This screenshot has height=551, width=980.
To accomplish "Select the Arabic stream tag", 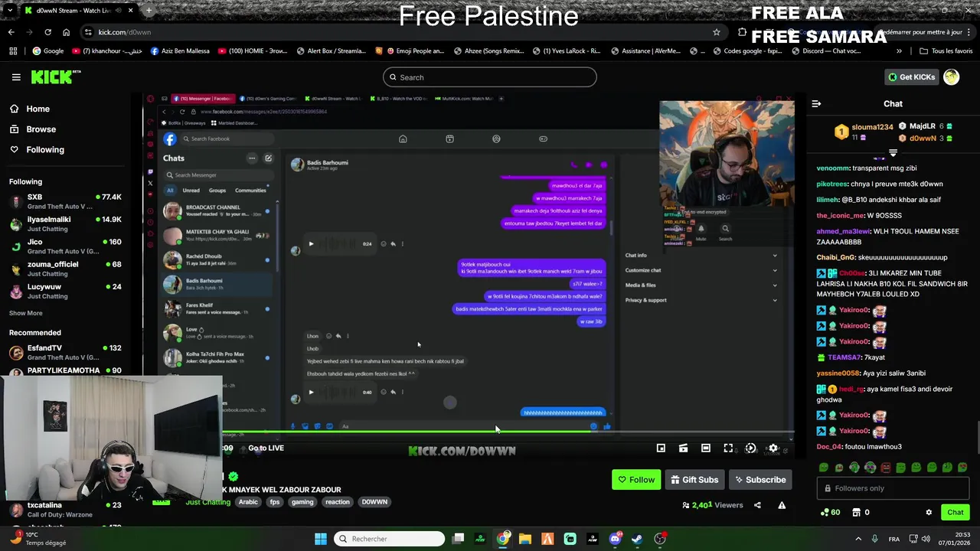I will coord(248,502).
